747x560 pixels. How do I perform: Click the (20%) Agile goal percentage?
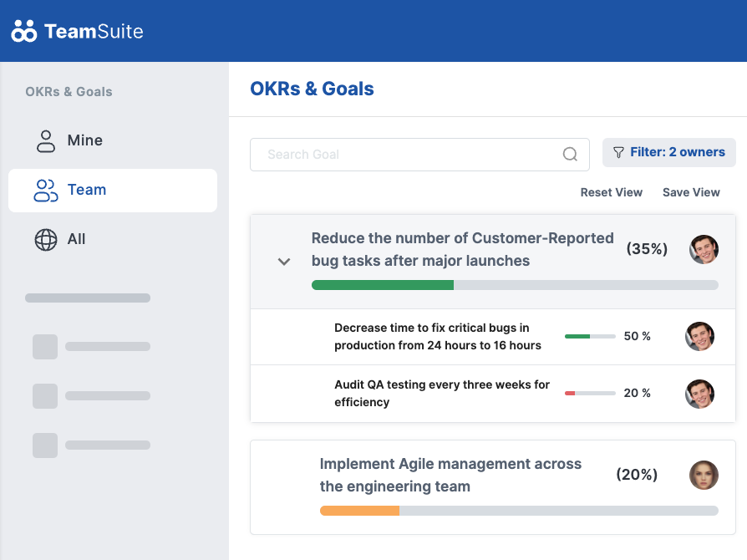(x=637, y=475)
